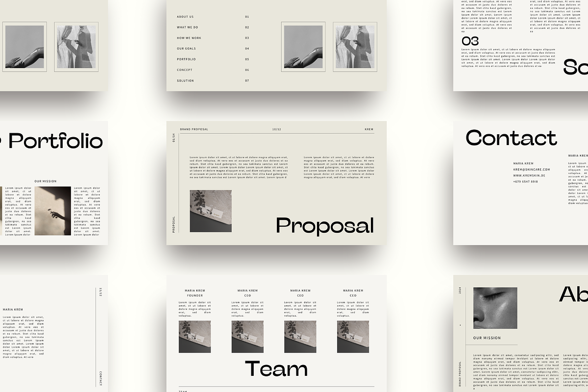Click 'OUR MISSION' label on the Portfolio slide
This screenshot has width=588, height=392.
pyautogui.click(x=46, y=181)
